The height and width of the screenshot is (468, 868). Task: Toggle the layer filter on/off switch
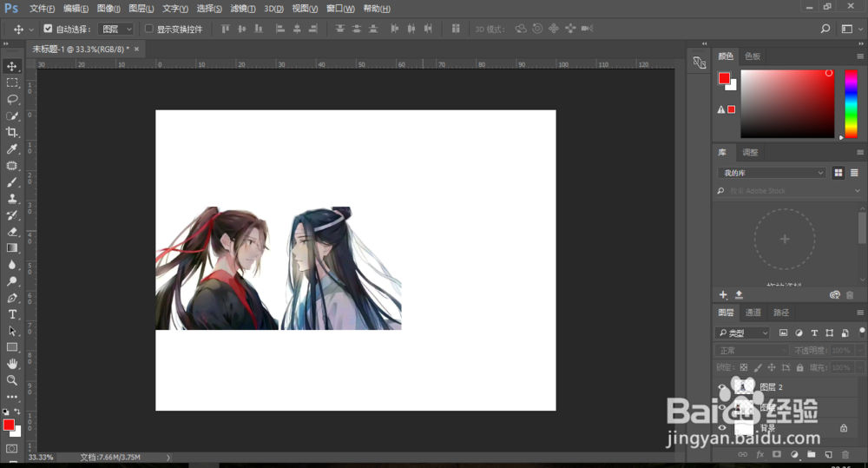pos(862,333)
